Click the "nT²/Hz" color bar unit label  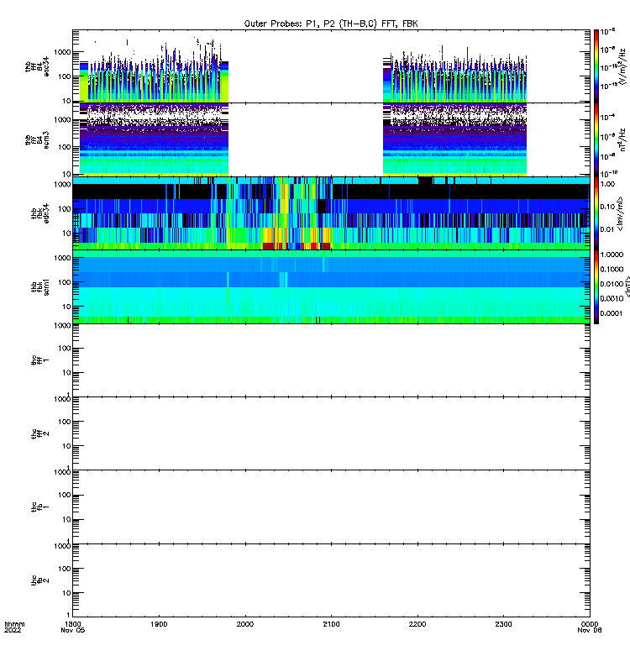(x=622, y=139)
